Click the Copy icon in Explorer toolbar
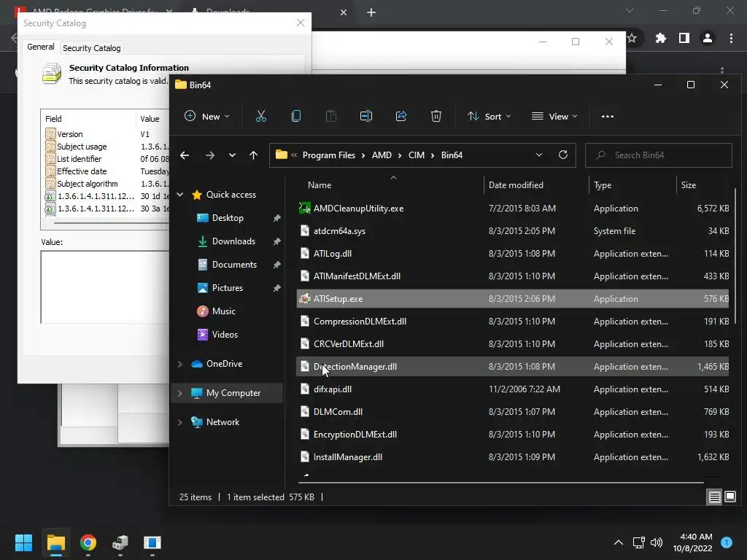This screenshot has width=747, height=560. pos(296,116)
